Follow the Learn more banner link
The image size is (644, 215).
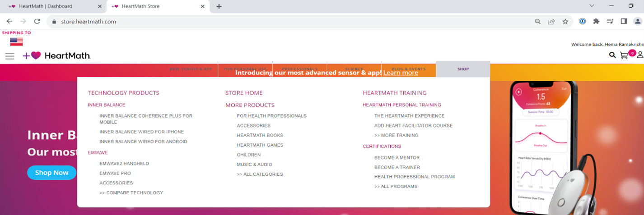[x=401, y=73]
